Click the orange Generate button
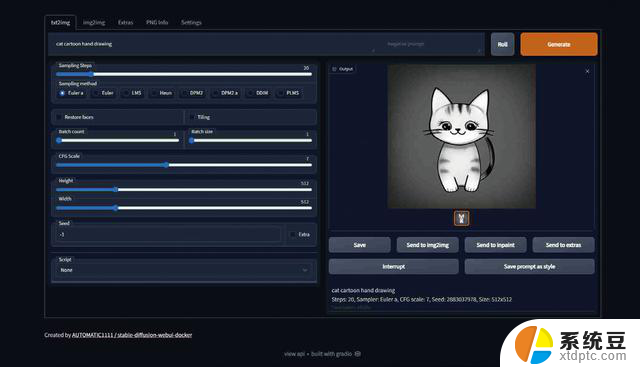Screen dimensions: 640x367 click(559, 44)
